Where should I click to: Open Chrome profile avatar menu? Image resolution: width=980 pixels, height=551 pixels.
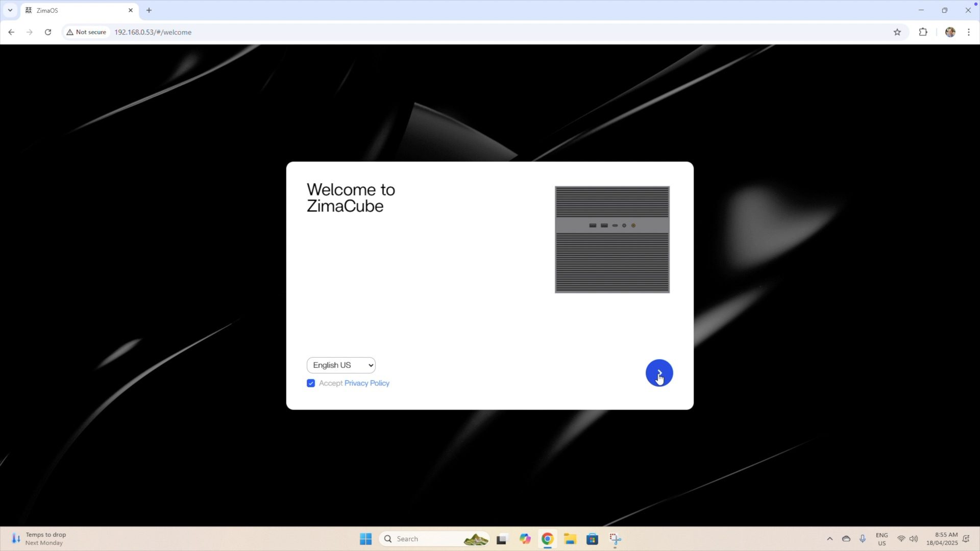point(950,32)
